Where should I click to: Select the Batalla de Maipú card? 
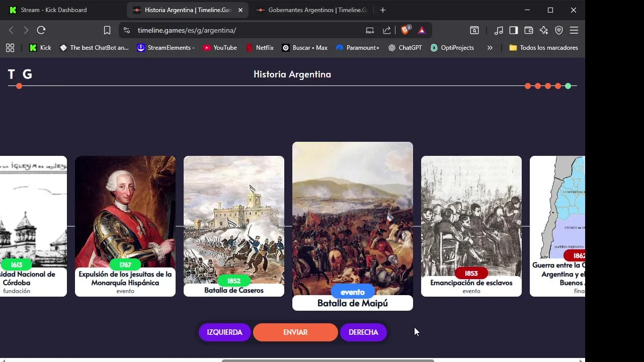click(x=353, y=226)
